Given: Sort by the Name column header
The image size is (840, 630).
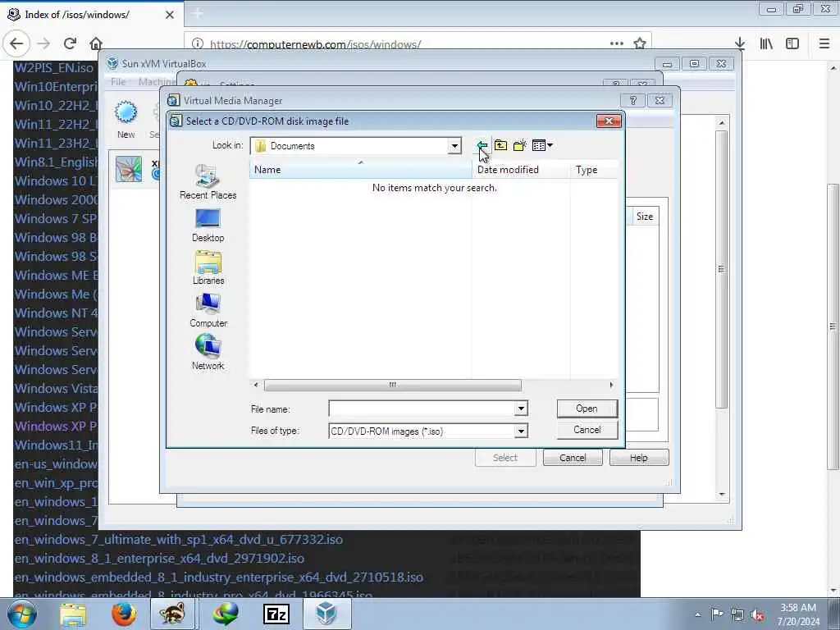Looking at the screenshot, I should click(360, 170).
